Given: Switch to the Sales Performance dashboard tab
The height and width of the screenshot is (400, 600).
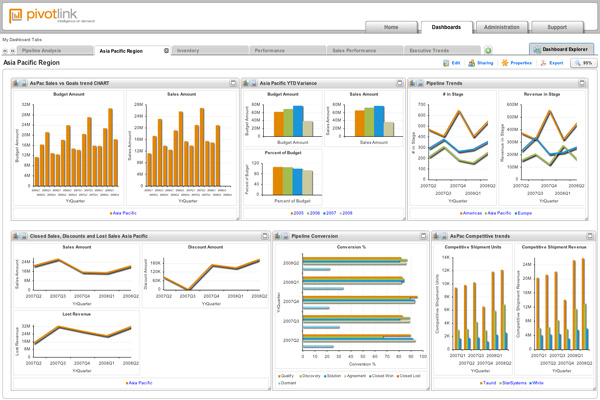Looking at the screenshot, I should click(356, 49).
